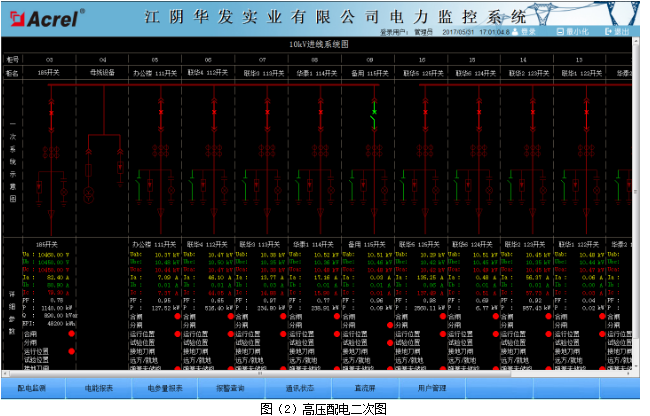
Task: Click the 合闸 red indicator for 办公楼 111开关
Action: pos(177,316)
